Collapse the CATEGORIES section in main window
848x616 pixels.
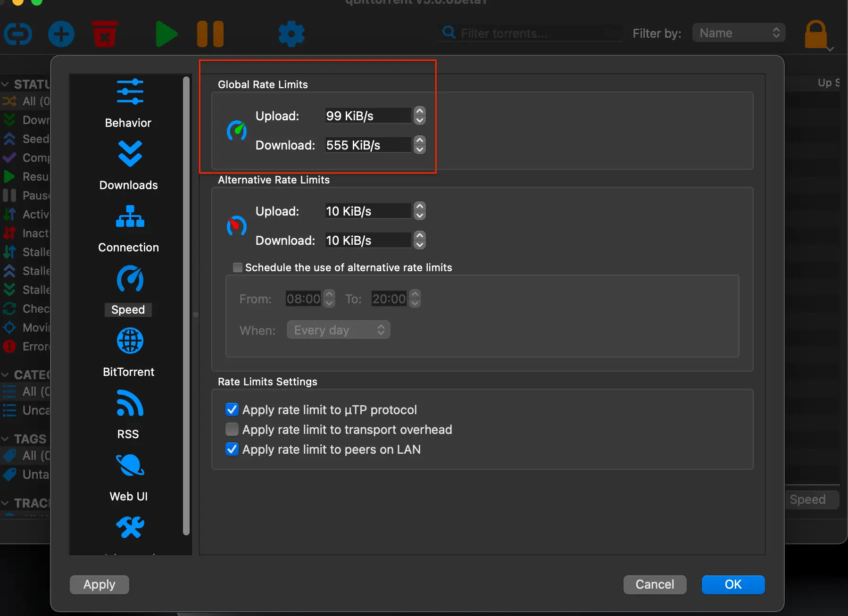[5, 375]
